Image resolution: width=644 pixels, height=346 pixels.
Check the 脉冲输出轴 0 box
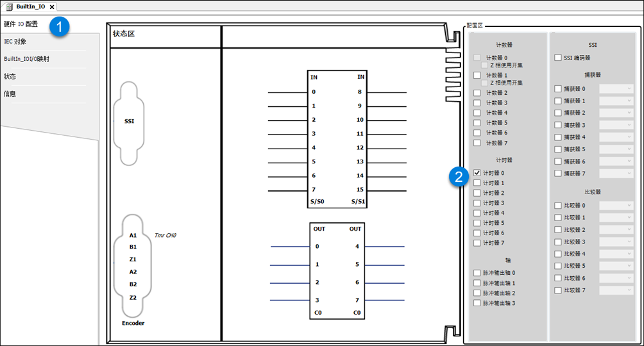click(x=477, y=273)
